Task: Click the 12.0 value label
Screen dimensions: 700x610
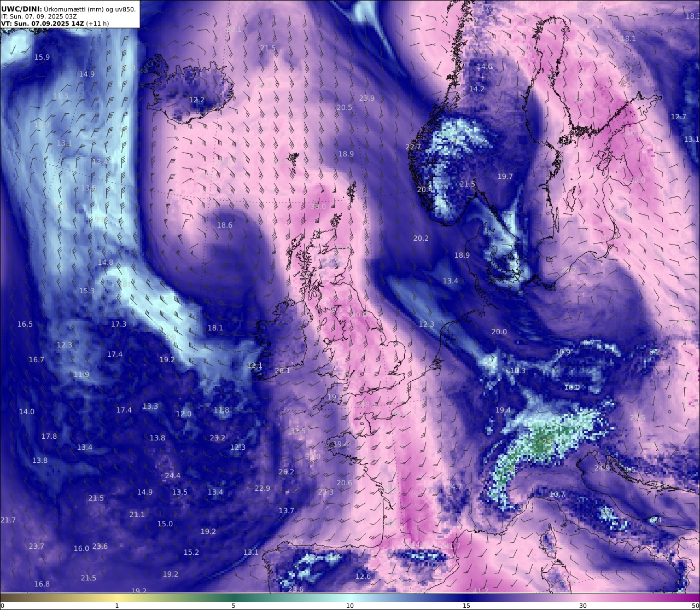Action: click(184, 414)
